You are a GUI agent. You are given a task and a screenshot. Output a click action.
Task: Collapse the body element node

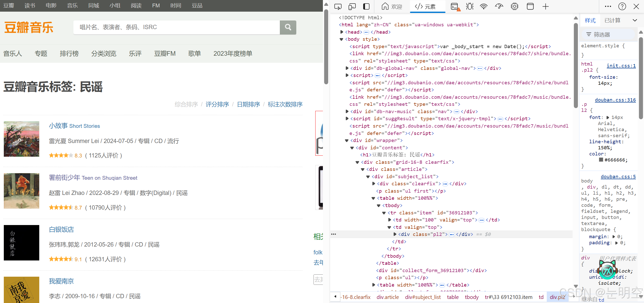pos(341,39)
